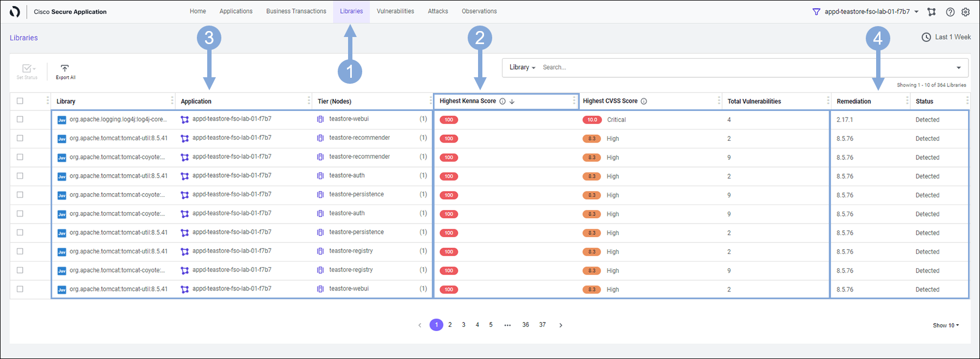Expand the Show 10 page size dropdown

(x=946, y=325)
